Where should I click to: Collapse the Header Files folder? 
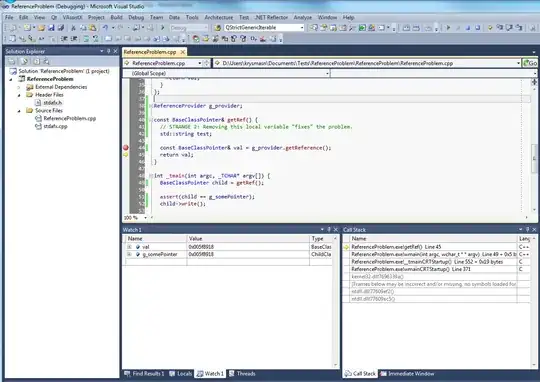tap(19, 95)
